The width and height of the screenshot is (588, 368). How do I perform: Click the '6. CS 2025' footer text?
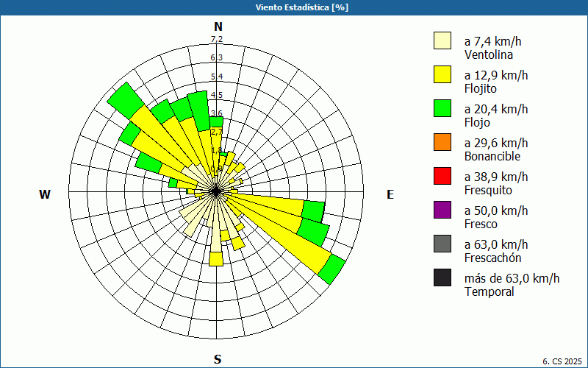562,361
